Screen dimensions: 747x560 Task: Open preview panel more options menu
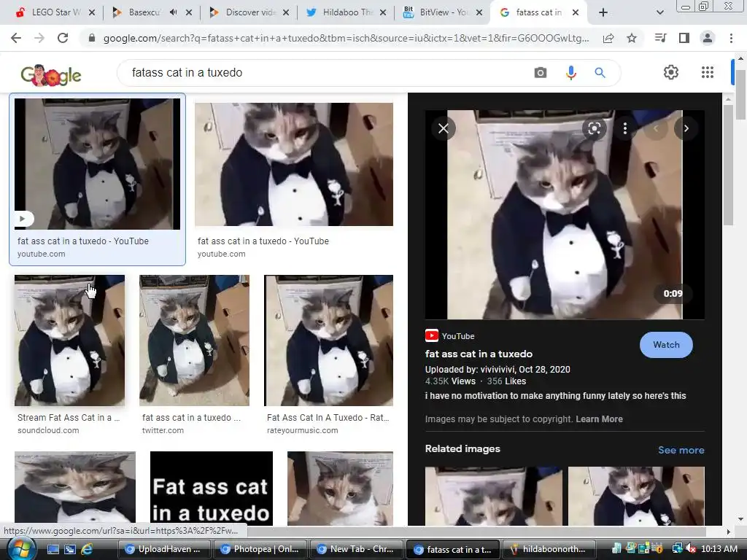624,128
